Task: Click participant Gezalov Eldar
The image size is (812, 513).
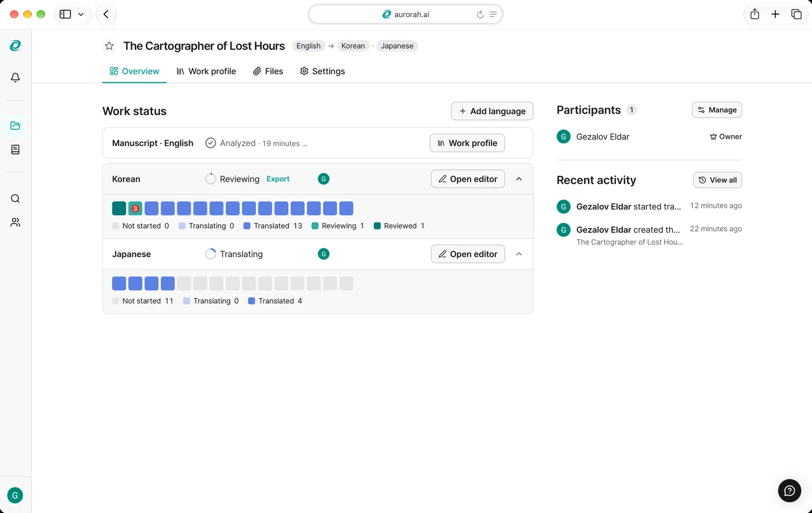Action: pyautogui.click(x=603, y=137)
